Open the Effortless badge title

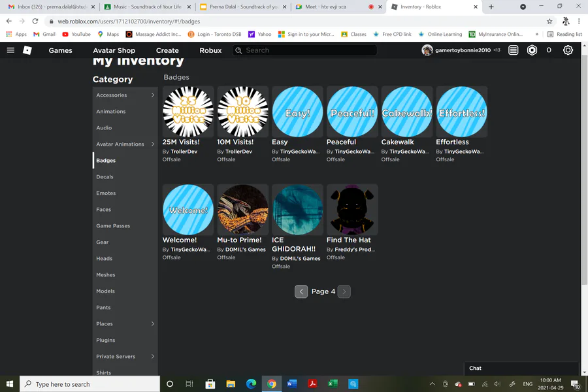click(452, 142)
